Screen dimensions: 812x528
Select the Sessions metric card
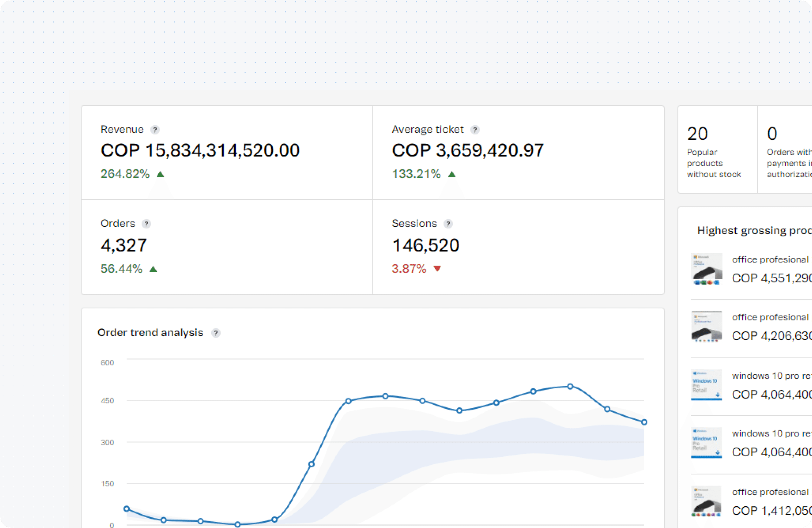[x=518, y=246]
